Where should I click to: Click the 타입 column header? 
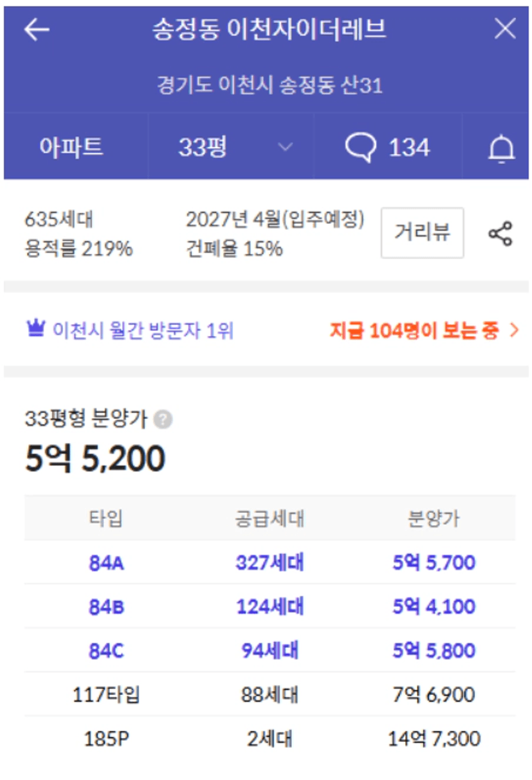pos(106,519)
